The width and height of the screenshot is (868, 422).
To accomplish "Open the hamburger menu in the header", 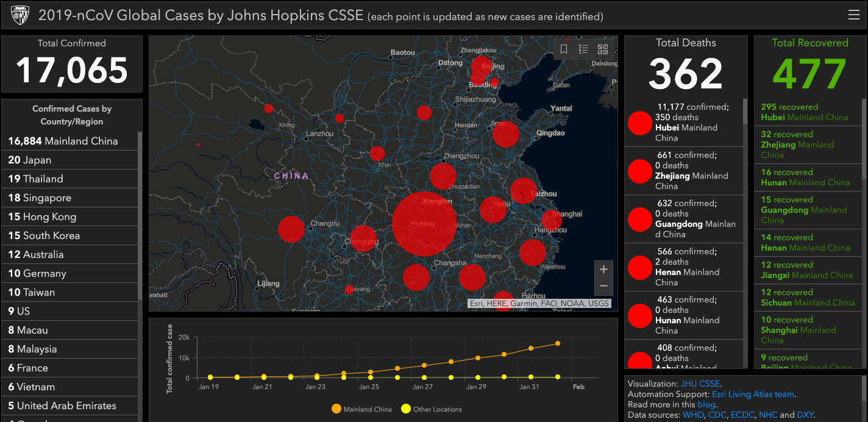I will (x=853, y=15).
